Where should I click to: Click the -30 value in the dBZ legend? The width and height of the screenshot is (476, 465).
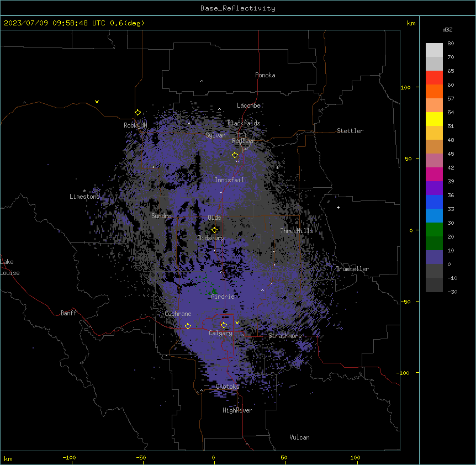point(452,292)
